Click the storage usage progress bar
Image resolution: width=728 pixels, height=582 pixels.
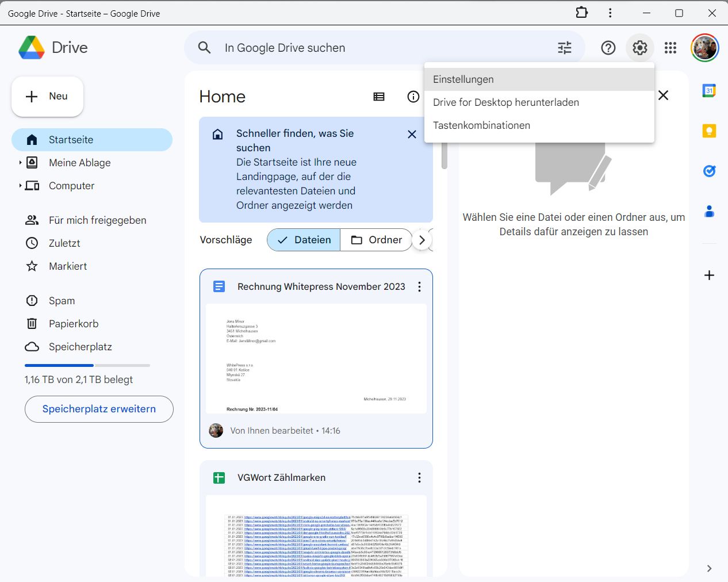coord(87,365)
